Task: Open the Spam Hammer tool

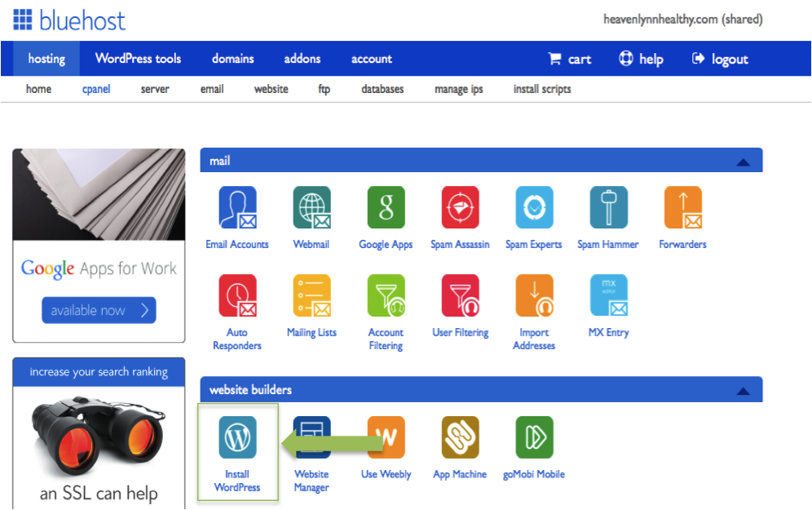Action: [608, 208]
